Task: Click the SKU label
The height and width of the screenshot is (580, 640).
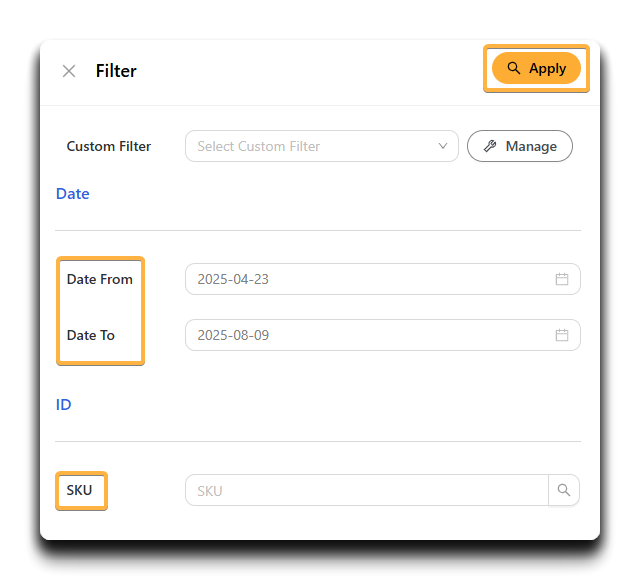Action: tap(80, 490)
